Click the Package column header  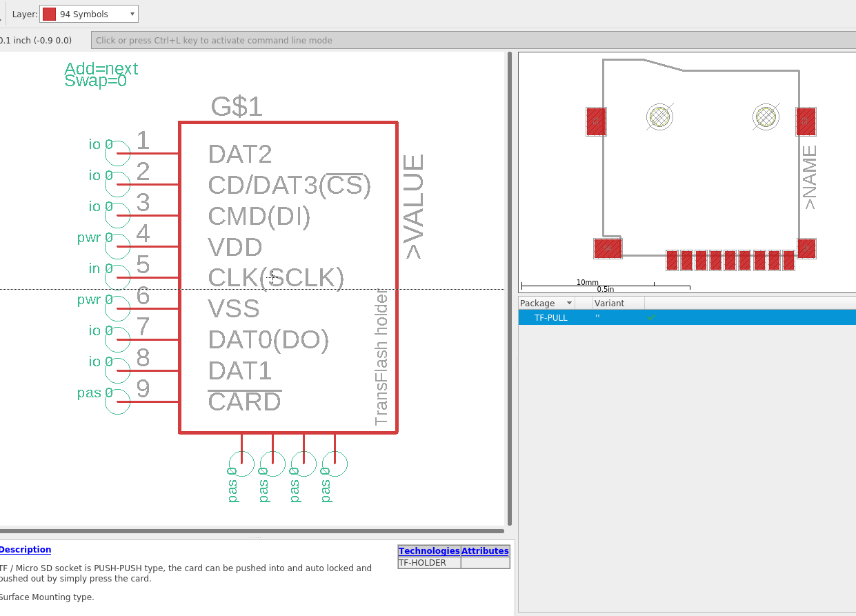[546, 303]
